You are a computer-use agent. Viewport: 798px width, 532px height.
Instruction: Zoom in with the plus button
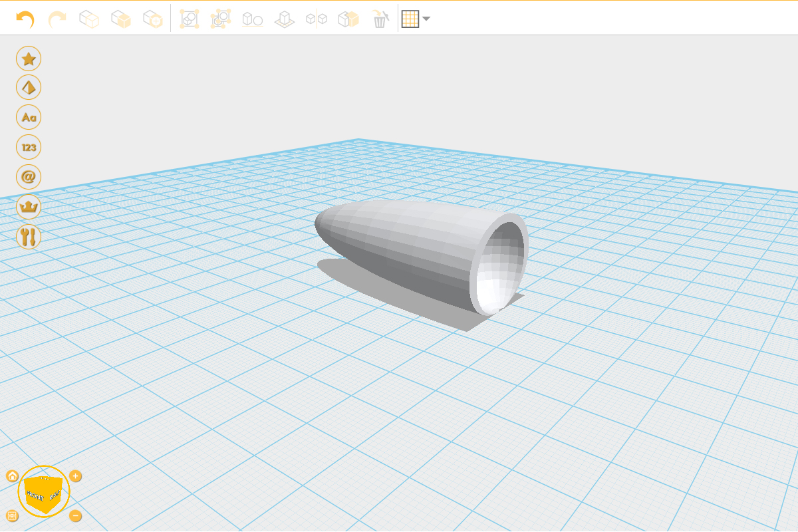tap(76, 476)
